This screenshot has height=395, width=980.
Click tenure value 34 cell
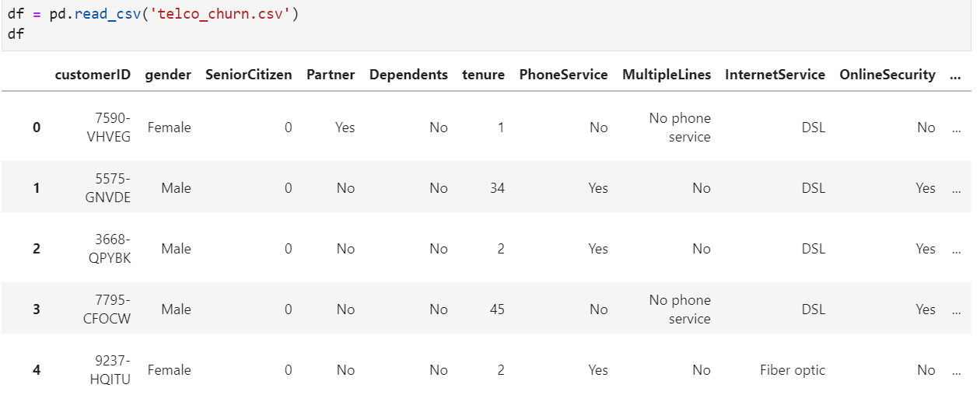click(x=497, y=188)
